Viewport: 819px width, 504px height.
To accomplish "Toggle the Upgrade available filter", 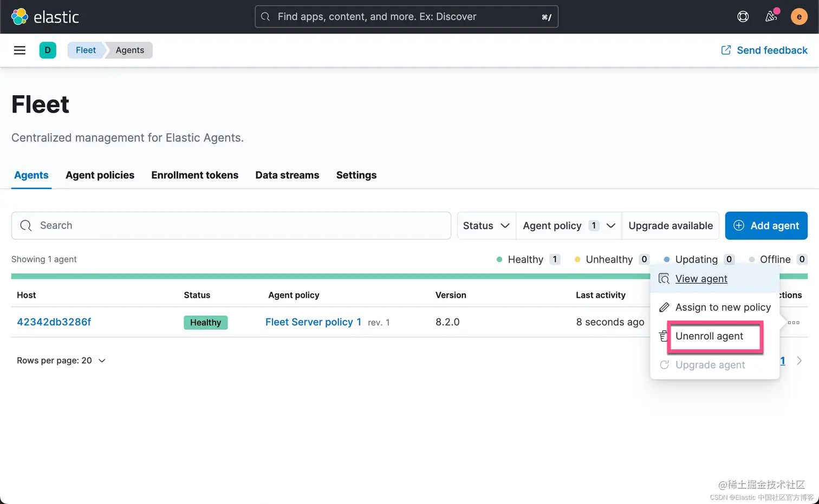I will click(671, 226).
